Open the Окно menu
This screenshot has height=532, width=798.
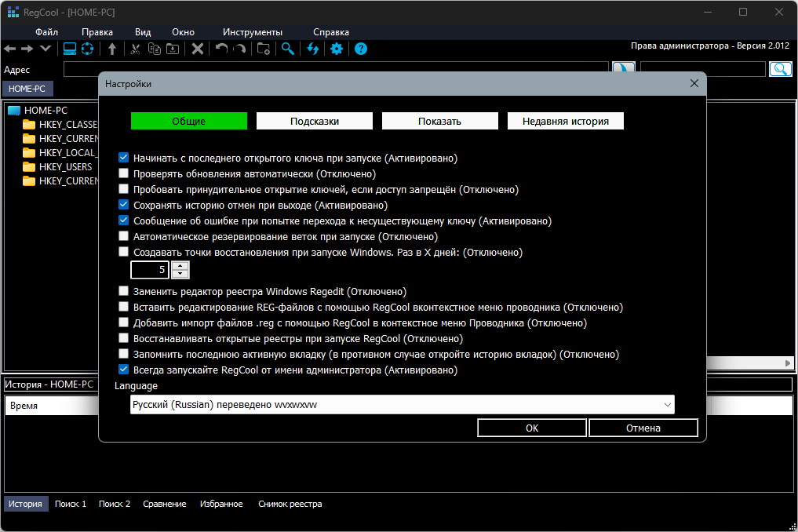click(x=183, y=32)
